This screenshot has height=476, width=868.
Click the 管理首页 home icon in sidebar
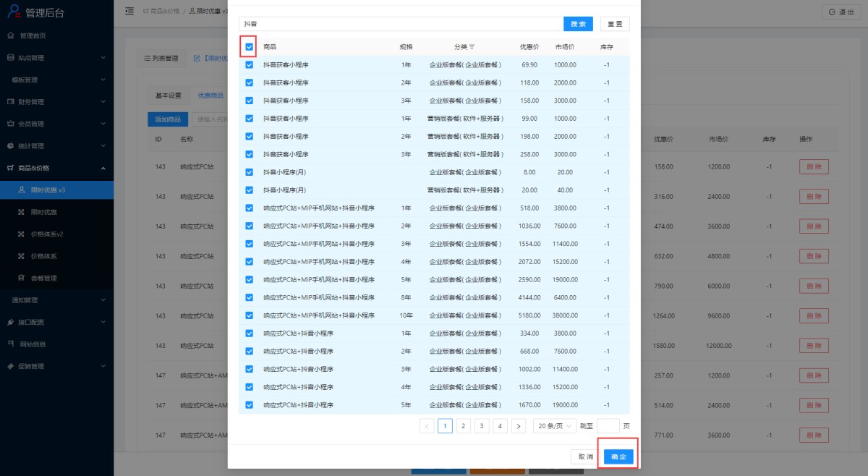point(11,35)
